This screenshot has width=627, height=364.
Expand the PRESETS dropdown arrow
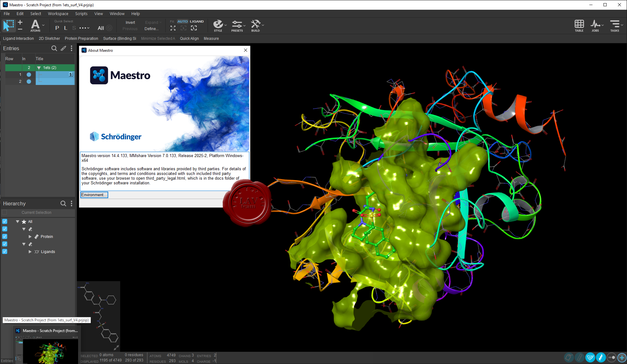[244, 25]
